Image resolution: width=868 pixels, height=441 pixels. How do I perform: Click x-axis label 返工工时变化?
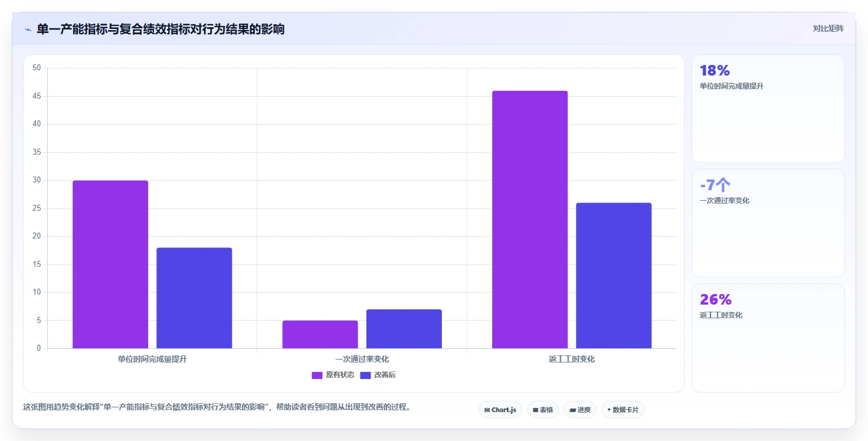572,359
